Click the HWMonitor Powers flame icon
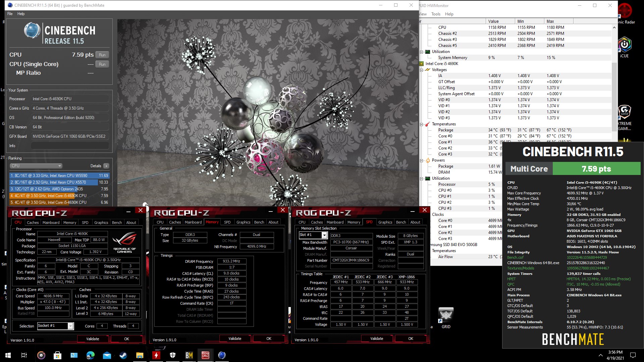The image size is (644, 362). (428, 160)
